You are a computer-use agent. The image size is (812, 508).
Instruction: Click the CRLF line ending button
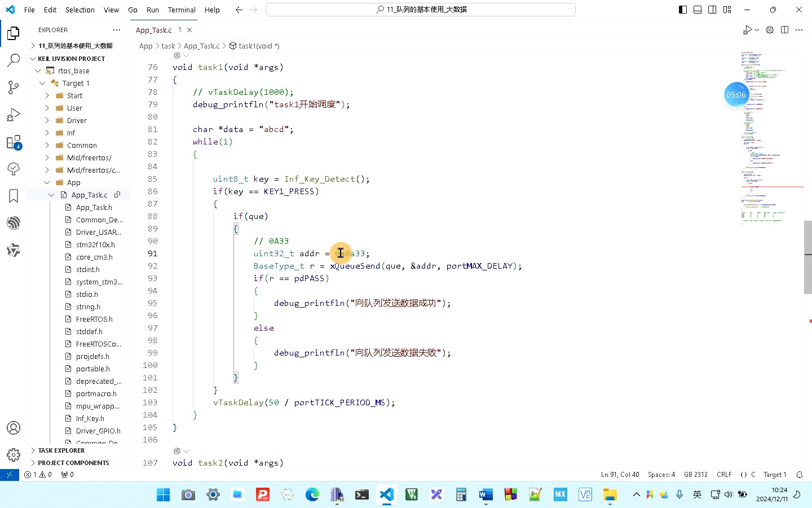point(724,475)
